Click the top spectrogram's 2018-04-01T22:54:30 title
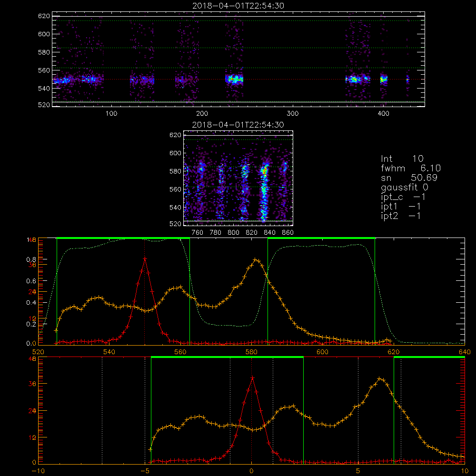 coord(238,5)
